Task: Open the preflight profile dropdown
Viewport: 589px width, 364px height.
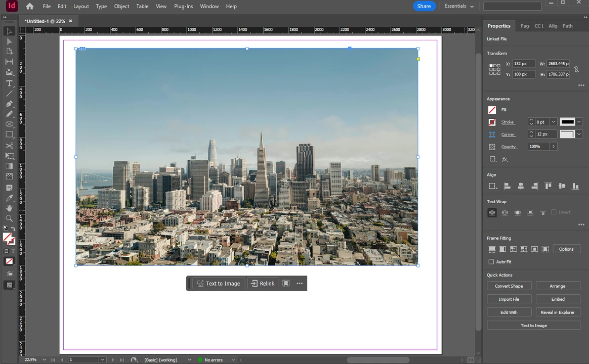Action: click(189, 359)
